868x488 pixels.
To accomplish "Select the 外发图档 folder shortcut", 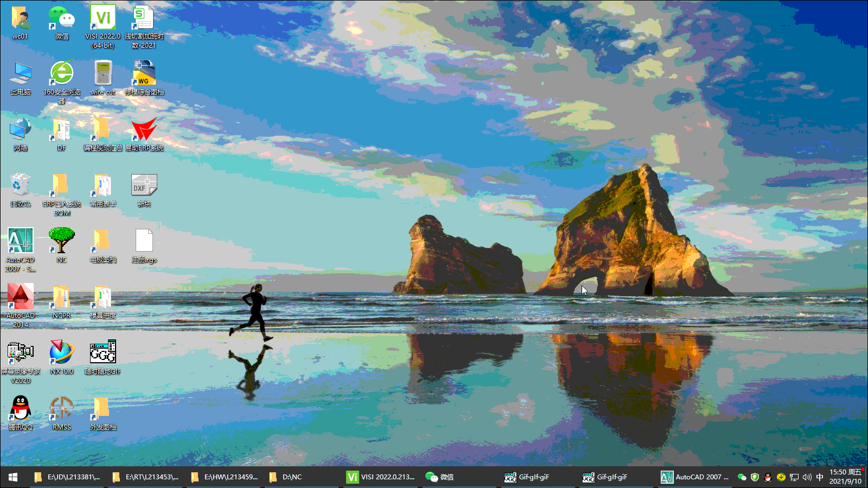I will tap(103, 413).
